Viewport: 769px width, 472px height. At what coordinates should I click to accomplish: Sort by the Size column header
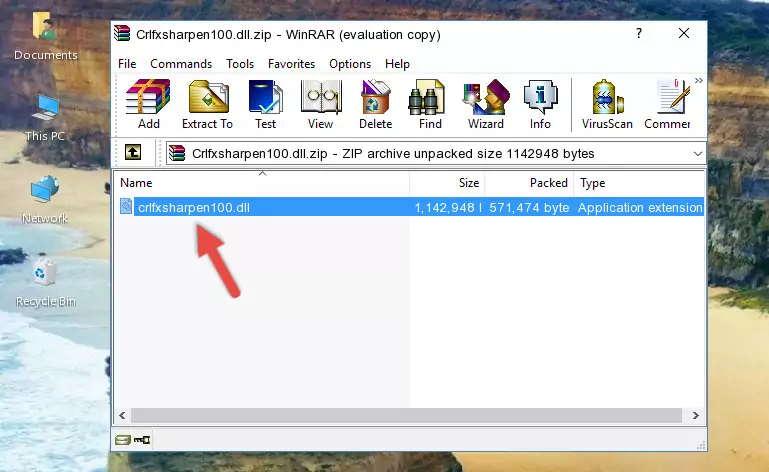point(447,183)
